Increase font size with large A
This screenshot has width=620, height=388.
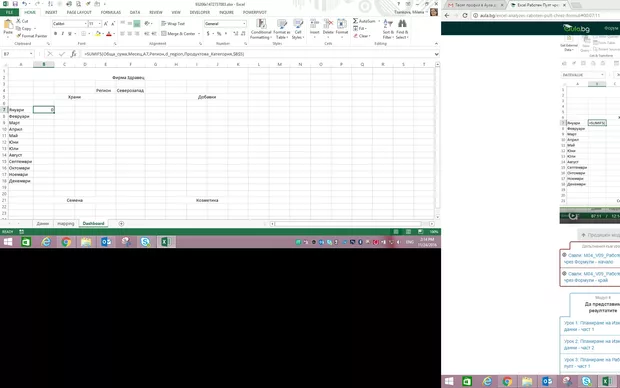(106, 24)
